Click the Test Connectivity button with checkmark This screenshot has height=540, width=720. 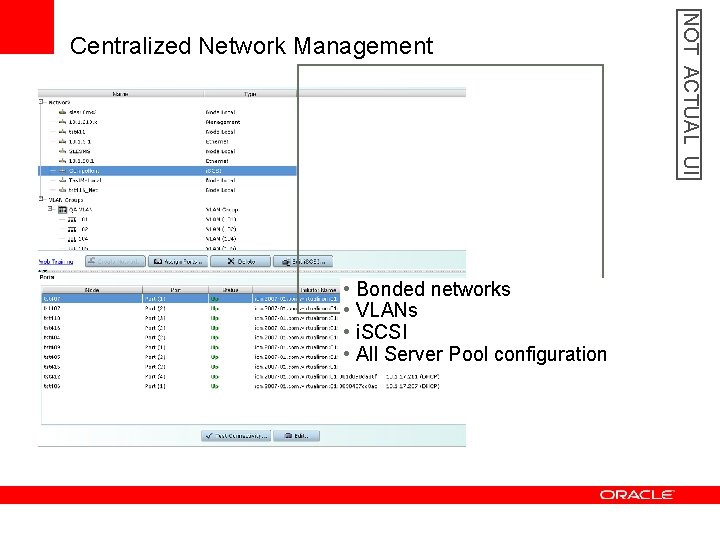point(236,436)
